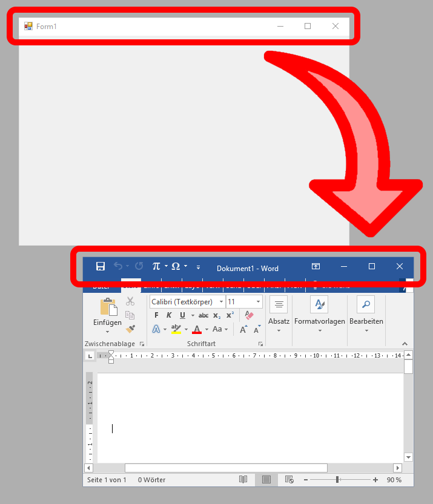Open the font size dropdown arrow
The height and width of the screenshot is (504, 433).
point(258,302)
